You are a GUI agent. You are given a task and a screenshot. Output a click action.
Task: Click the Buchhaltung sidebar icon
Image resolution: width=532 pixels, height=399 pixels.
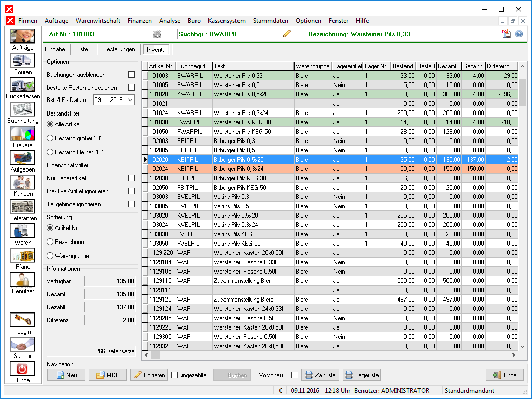22,109
